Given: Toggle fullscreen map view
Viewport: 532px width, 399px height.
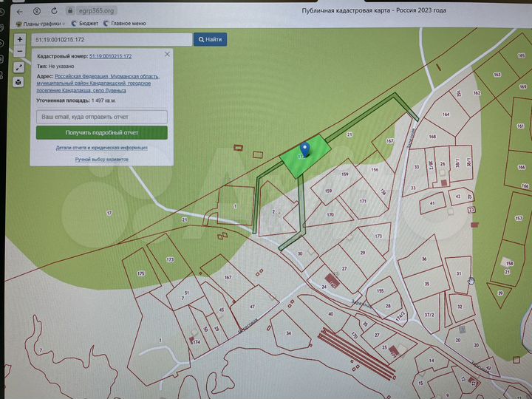Looking at the screenshot, I should 19,67.
